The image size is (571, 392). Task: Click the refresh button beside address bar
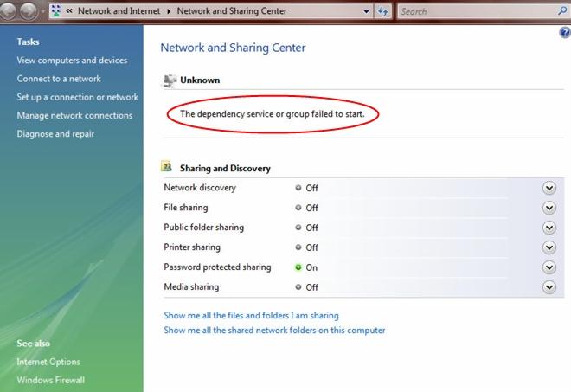pos(383,11)
